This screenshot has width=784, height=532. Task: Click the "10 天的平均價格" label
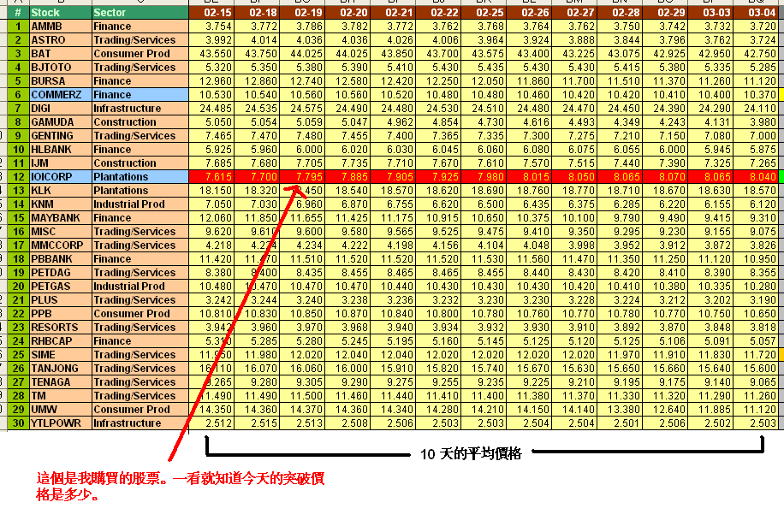(471, 454)
